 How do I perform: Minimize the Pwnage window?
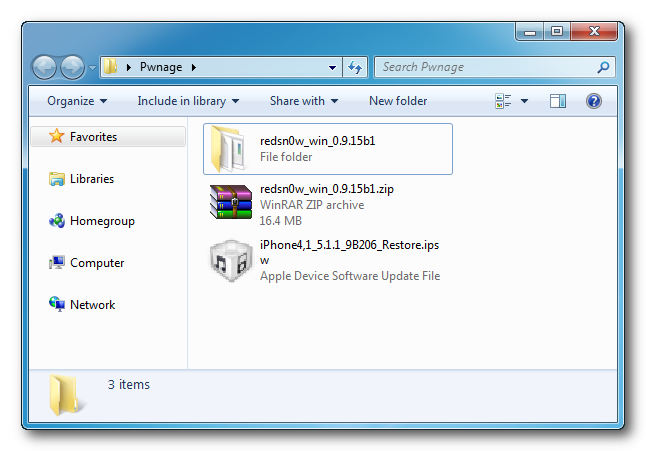click(x=530, y=31)
